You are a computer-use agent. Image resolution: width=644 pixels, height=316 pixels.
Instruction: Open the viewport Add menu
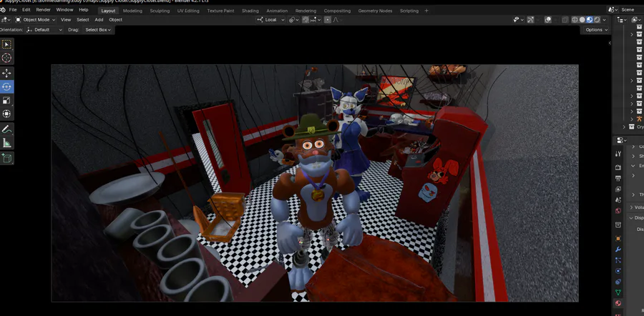(99, 20)
